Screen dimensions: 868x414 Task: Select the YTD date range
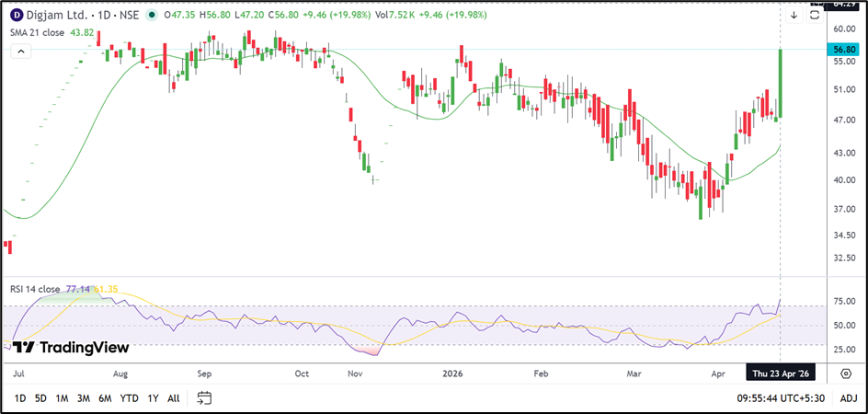[x=130, y=398]
